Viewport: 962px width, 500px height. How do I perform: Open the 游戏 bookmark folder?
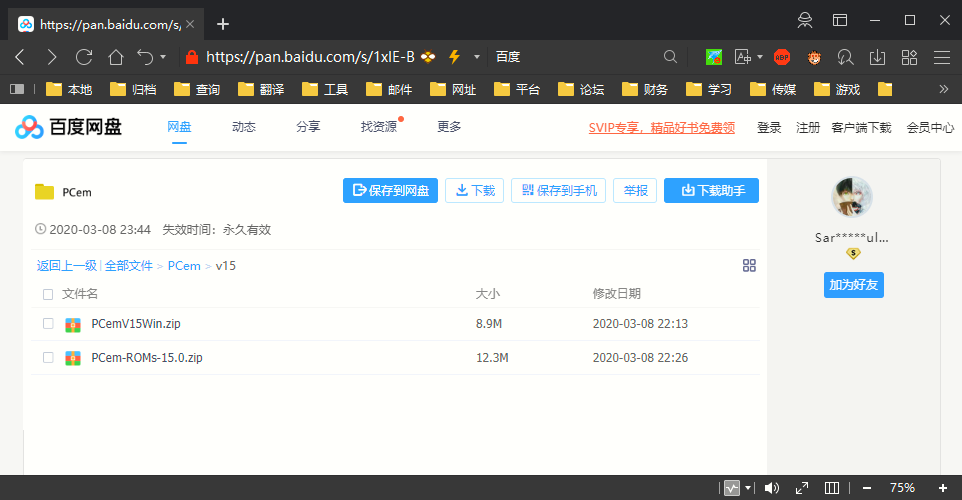click(x=837, y=90)
